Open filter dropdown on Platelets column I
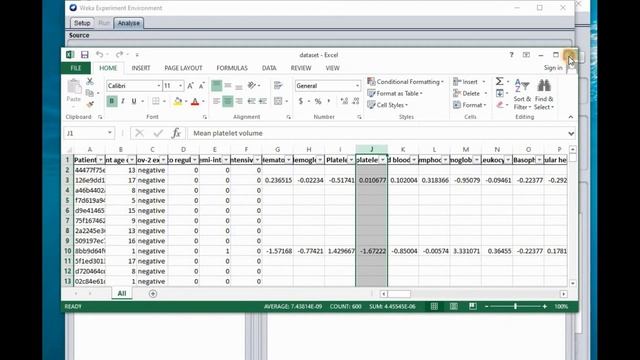Screen dimensions: 640x360 (351, 160)
